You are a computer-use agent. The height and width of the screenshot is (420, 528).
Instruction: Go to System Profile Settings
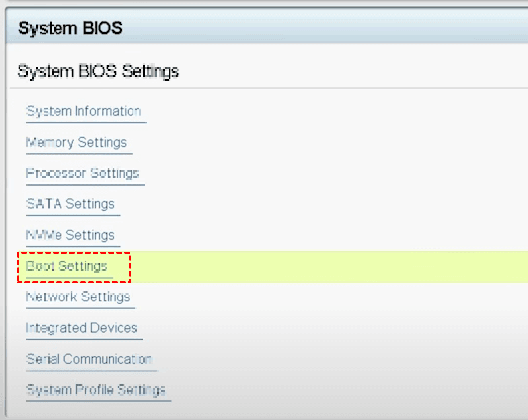click(96, 390)
